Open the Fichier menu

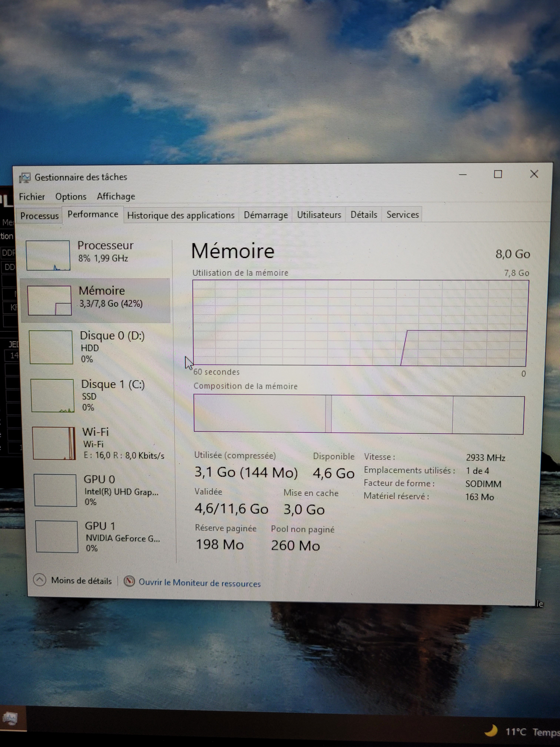click(32, 197)
